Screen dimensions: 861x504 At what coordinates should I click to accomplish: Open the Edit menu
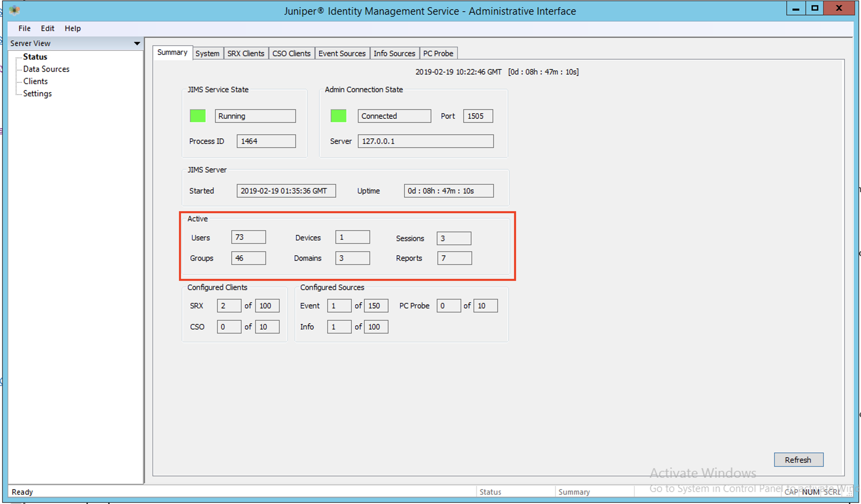click(x=48, y=28)
